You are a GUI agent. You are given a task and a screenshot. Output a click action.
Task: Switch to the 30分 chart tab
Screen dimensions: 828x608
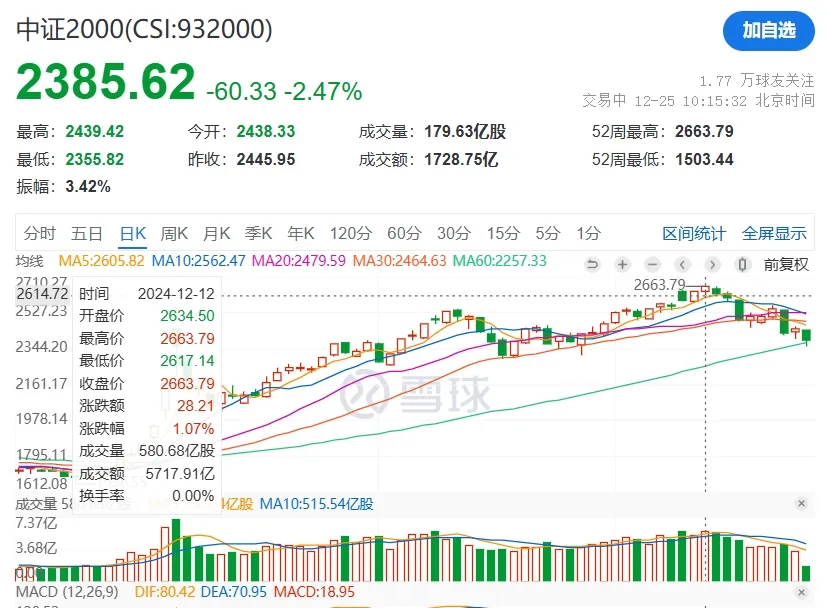click(x=454, y=233)
